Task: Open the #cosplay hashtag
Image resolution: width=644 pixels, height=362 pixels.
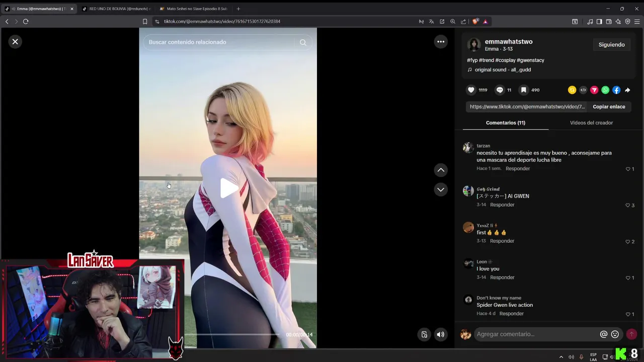Action: point(505,60)
